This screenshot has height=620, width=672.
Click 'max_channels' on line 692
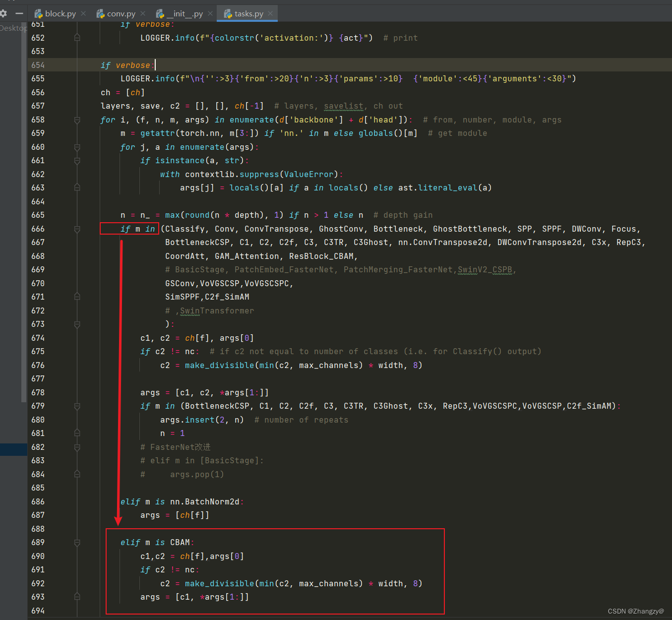click(x=329, y=583)
